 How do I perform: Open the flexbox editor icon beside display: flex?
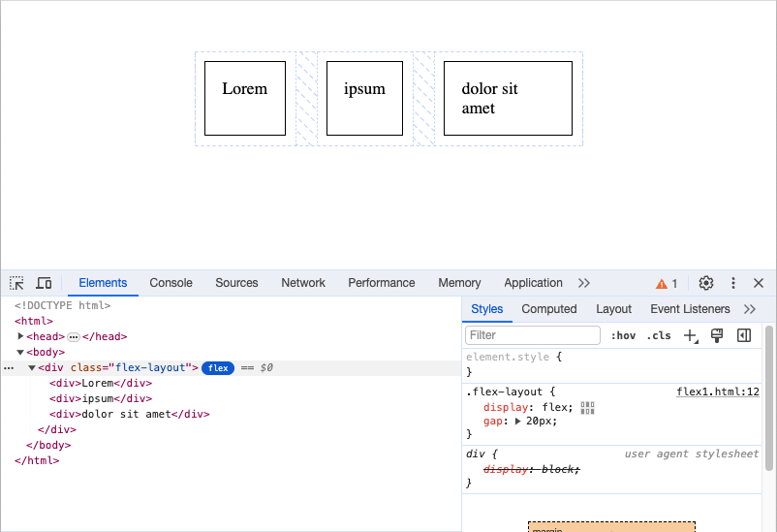pyautogui.click(x=587, y=408)
